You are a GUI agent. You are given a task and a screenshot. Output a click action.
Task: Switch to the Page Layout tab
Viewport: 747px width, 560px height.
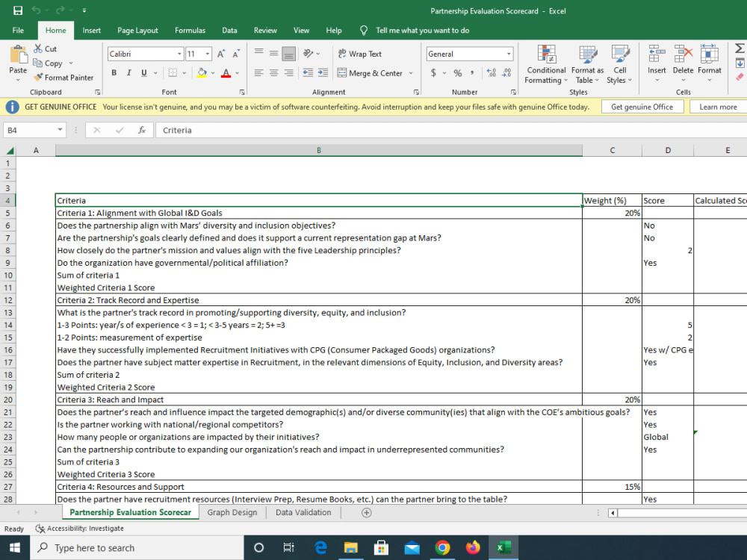[137, 30]
